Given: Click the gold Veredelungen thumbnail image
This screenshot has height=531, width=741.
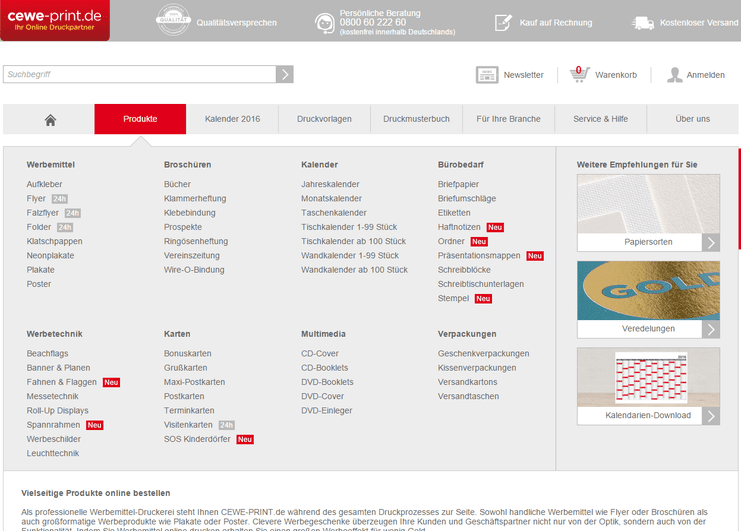Looking at the screenshot, I should point(648,291).
